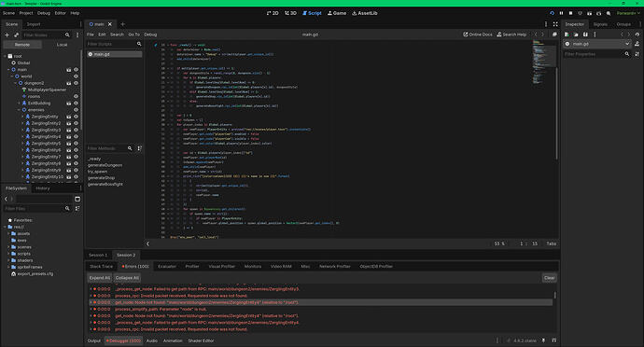Expand the scripts folder

(8, 254)
